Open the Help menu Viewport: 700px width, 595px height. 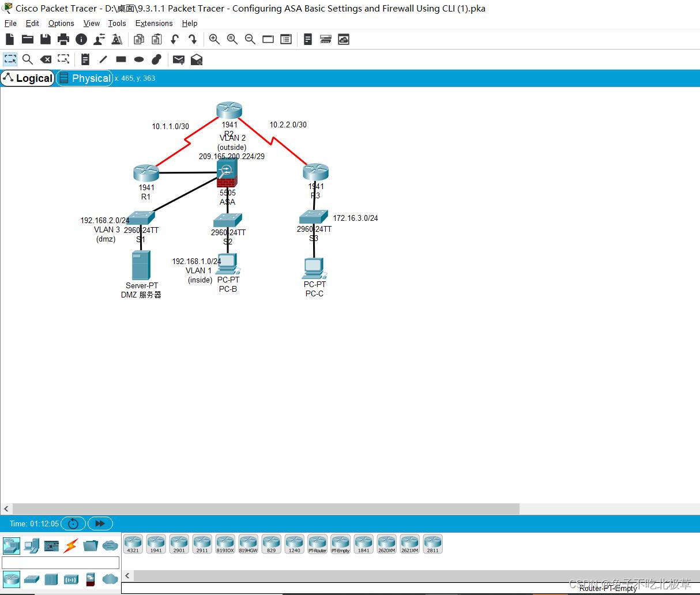pos(190,23)
